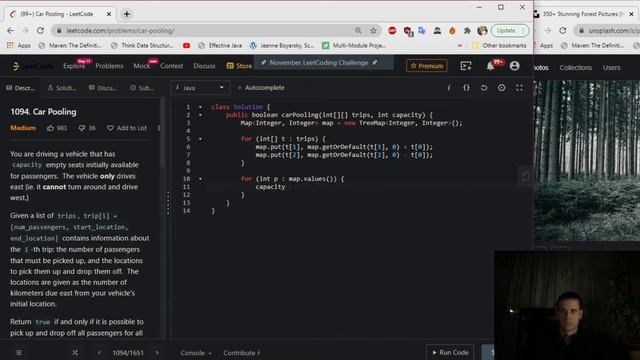Open Collections tab in Unsplash window
This screenshot has width=640, height=360.
click(x=576, y=68)
